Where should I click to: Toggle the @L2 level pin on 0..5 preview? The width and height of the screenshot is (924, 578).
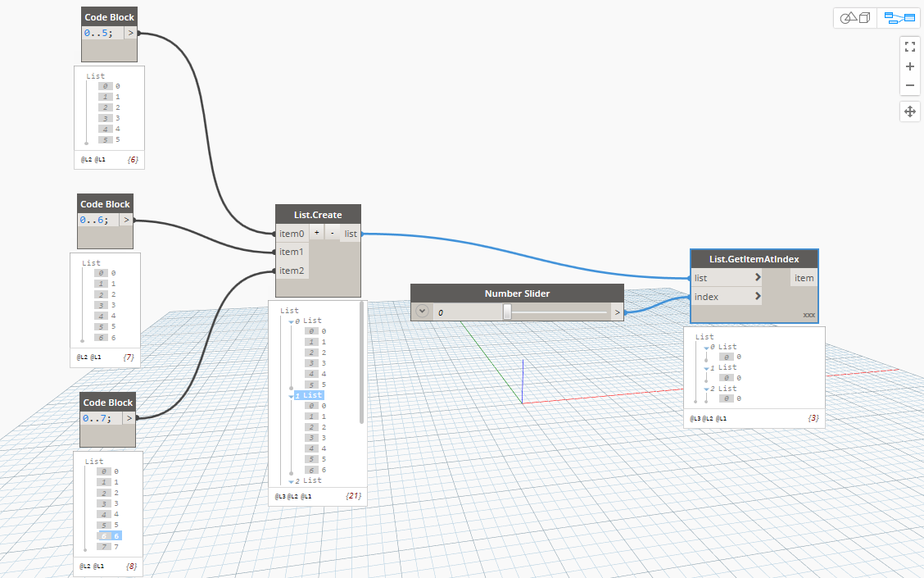[x=84, y=160]
